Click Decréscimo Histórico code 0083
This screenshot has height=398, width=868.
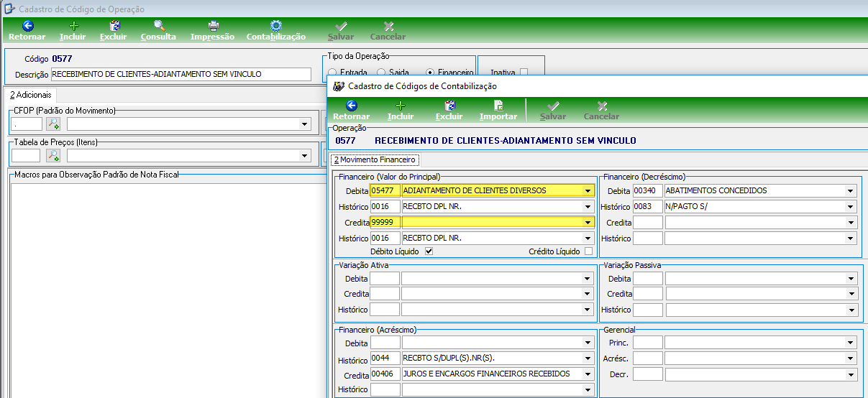[647, 207]
